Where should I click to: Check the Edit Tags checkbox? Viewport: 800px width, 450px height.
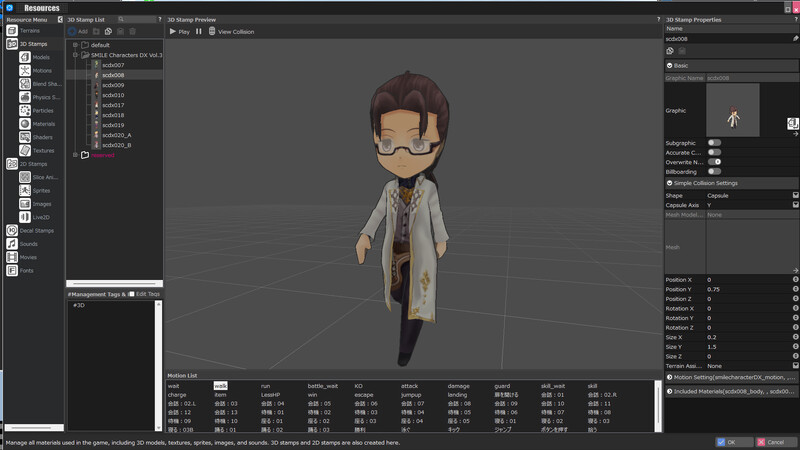click(x=132, y=294)
